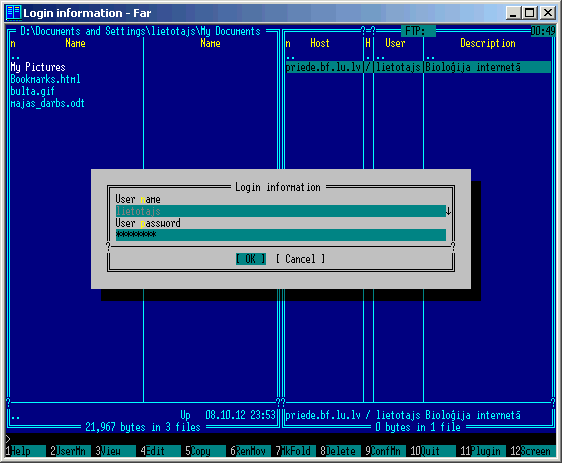This screenshot has width=562, height=463.
Task: Click the FTP: panel title
Action: pyautogui.click(x=418, y=31)
